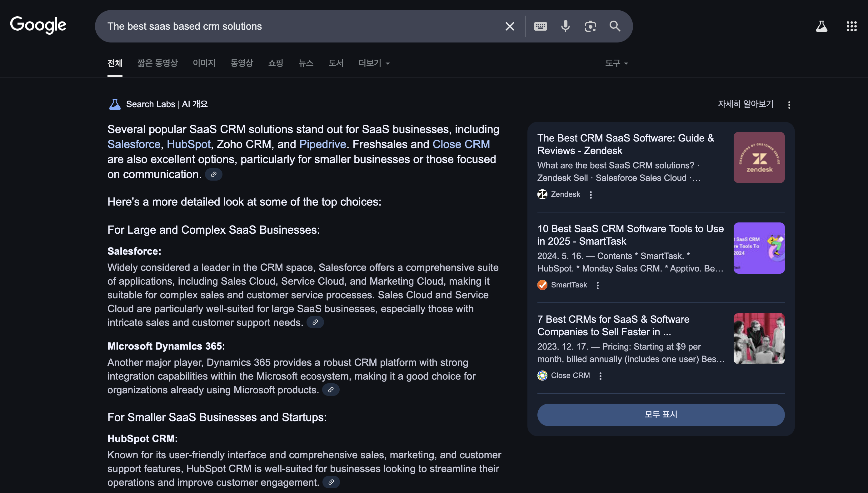
Task: Click the 'HubSpot CRM:' heading
Action: (142, 439)
